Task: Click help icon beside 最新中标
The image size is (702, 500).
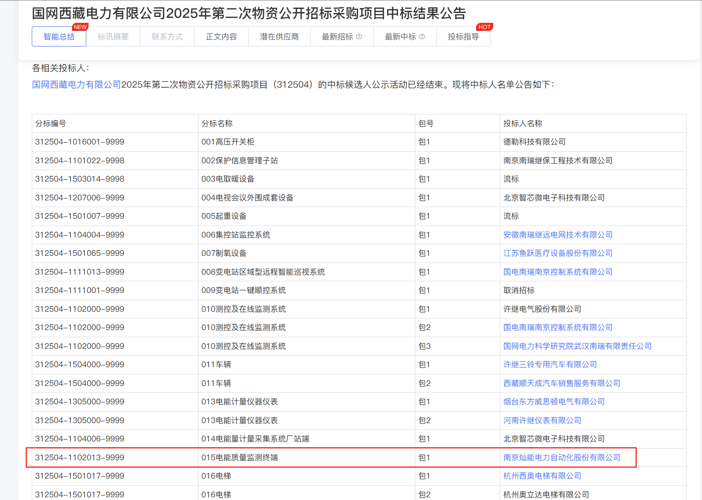Action: pos(422,37)
